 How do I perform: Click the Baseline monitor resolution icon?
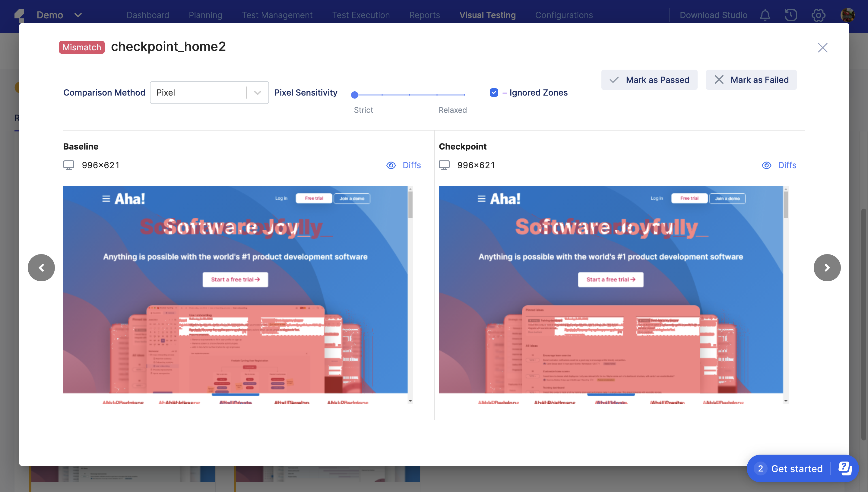[69, 165]
